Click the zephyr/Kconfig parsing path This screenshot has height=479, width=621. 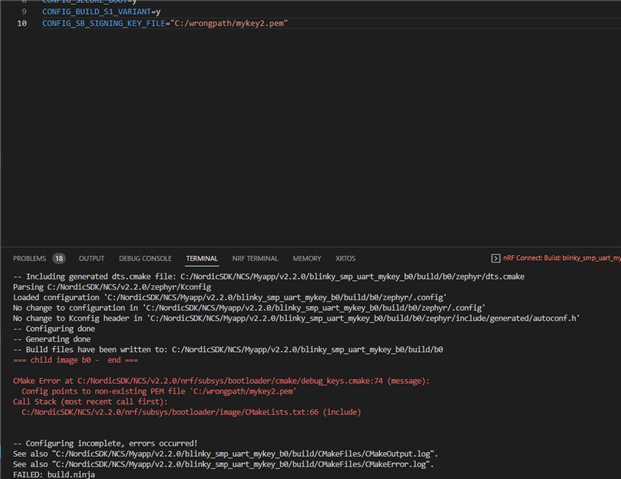[x=129, y=287]
